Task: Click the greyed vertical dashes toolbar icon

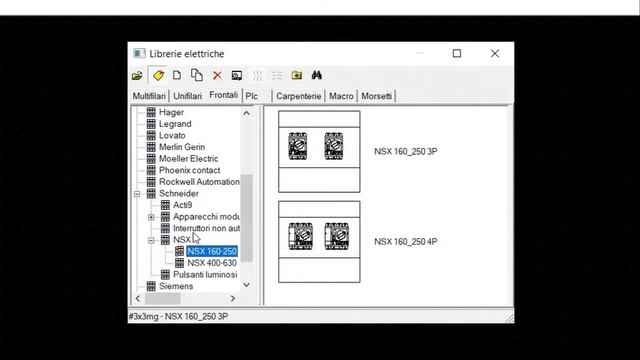Action: pyautogui.click(x=257, y=76)
